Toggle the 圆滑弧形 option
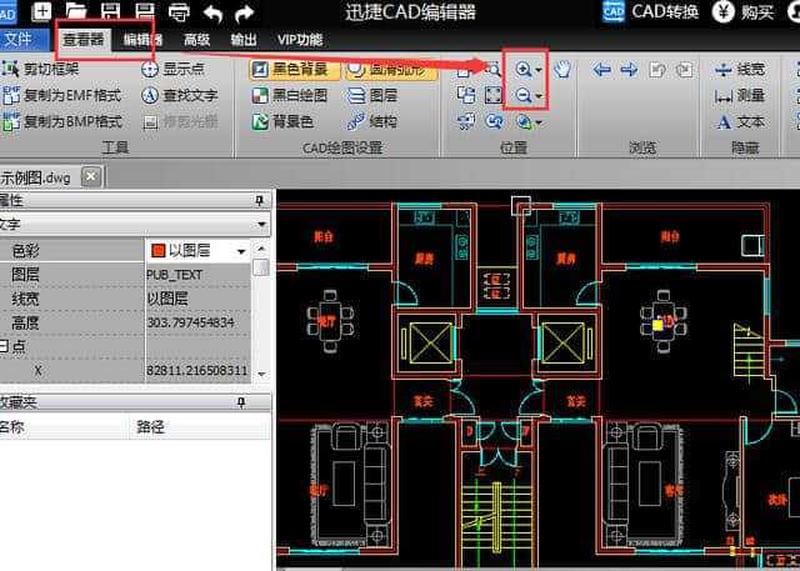 (x=391, y=70)
